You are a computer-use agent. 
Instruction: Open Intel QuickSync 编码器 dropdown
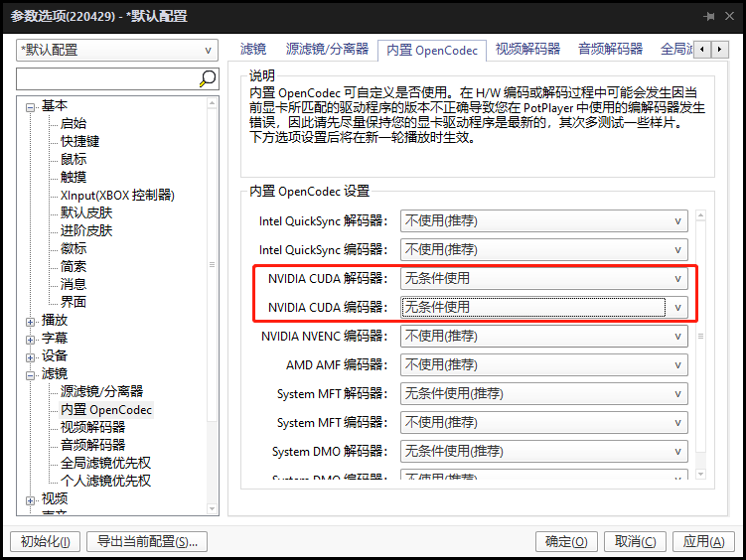click(543, 249)
